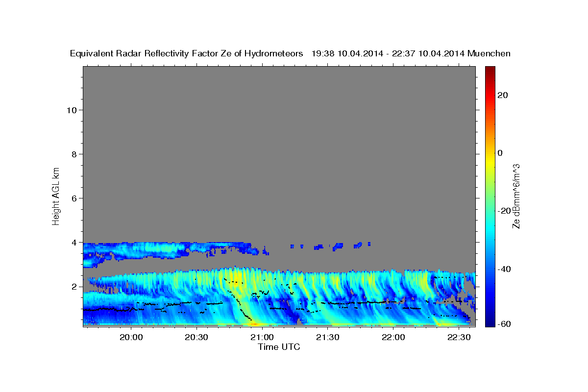The image size is (588, 392).
Task: Click the colorbar value '20'
Action: tap(502, 95)
